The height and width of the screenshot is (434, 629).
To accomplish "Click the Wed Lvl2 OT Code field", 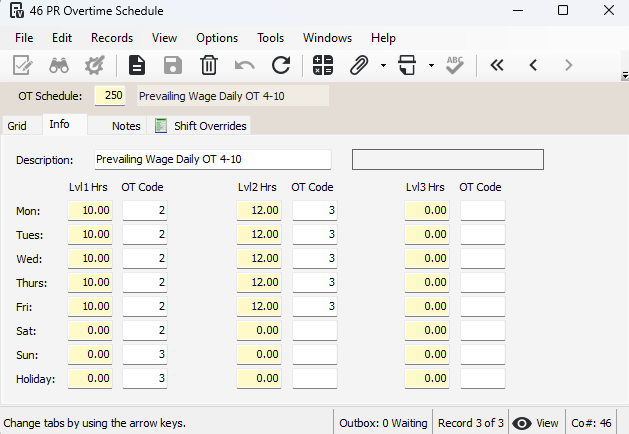I will (x=315, y=258).
